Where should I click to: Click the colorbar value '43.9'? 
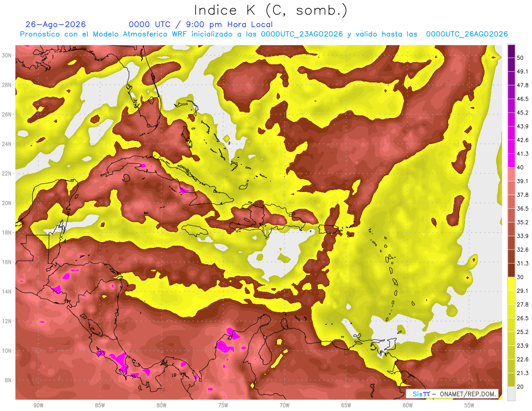coord(523,126)
